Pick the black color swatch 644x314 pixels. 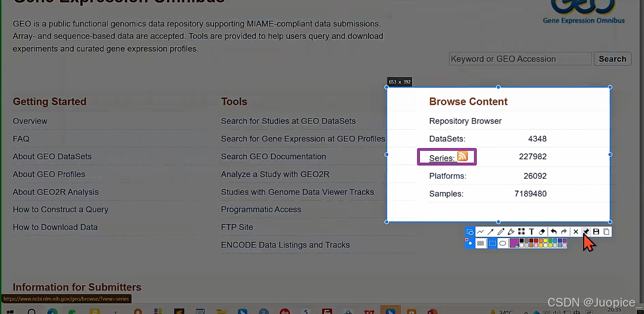(522, 241)
